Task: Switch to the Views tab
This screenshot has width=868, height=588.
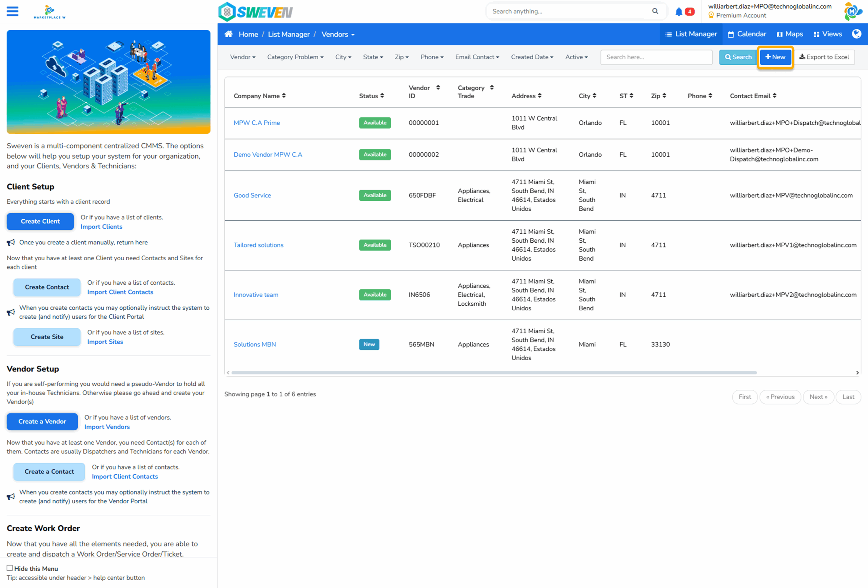Action: click(x=827, y=34)
